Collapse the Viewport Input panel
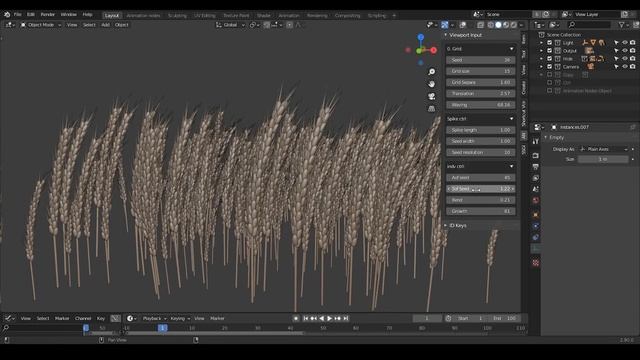The width and height of the screenshot is (640, 360). point(446,35)
